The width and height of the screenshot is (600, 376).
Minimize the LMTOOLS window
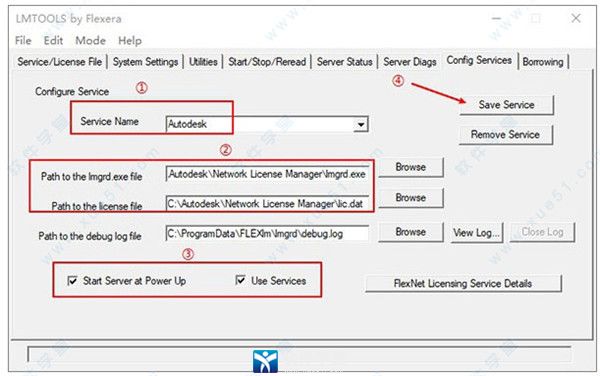pos(497,18)
